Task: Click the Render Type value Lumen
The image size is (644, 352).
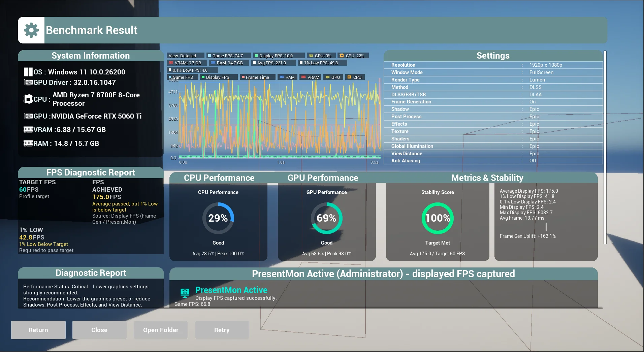Action: [x=537, y=80]
